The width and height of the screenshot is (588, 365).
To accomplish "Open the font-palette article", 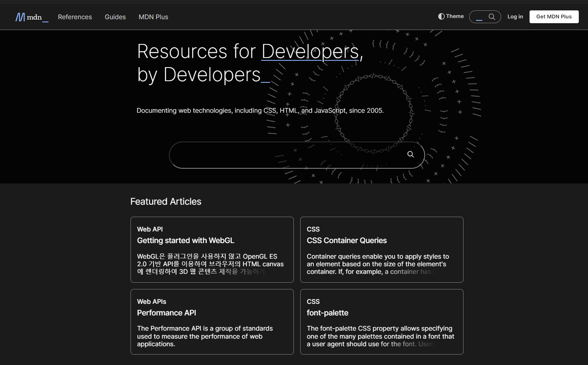I will click(x=327, y=313).
